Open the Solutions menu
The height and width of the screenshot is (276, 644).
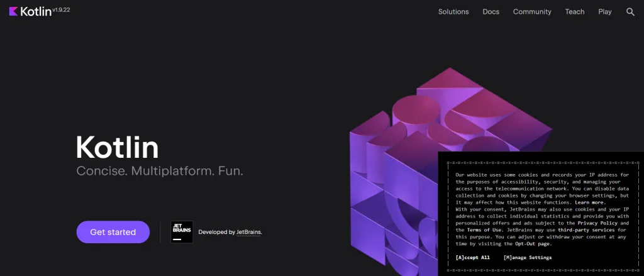tap(453, 12)
